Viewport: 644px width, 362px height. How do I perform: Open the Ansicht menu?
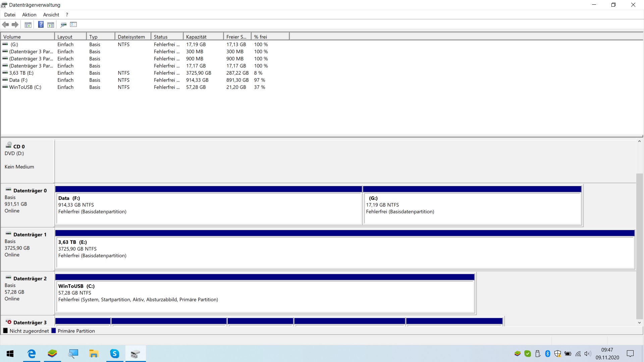click(x=51, y=15)
